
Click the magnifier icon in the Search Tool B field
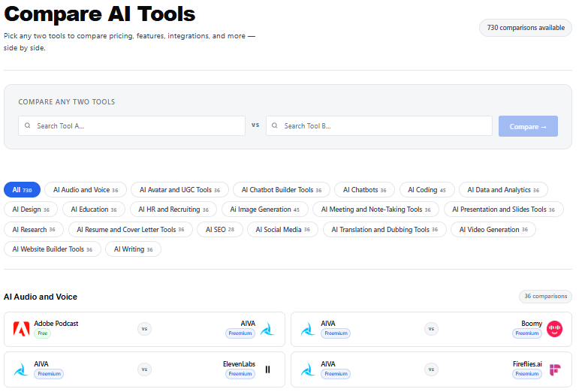point(275,125)
